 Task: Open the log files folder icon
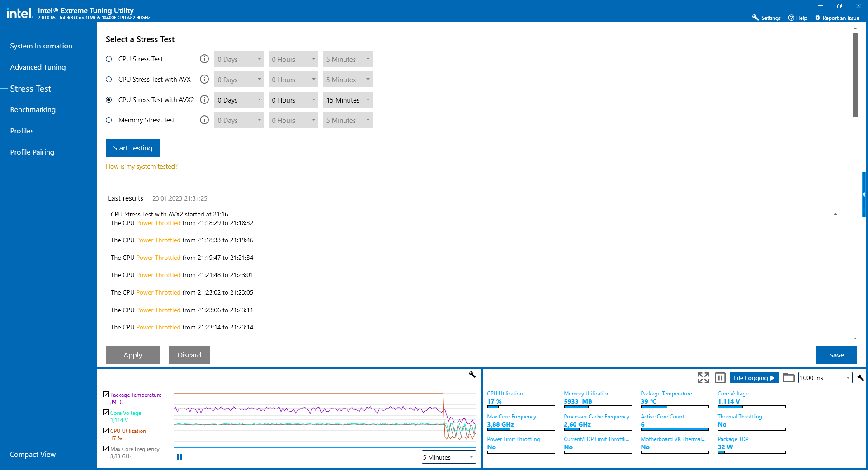(x=788, y=378)
